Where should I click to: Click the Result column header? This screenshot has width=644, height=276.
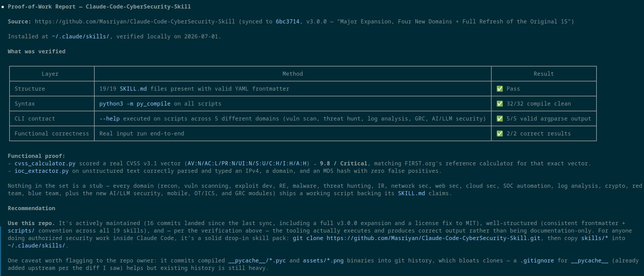pyautogui.click(x=544, y=74)
